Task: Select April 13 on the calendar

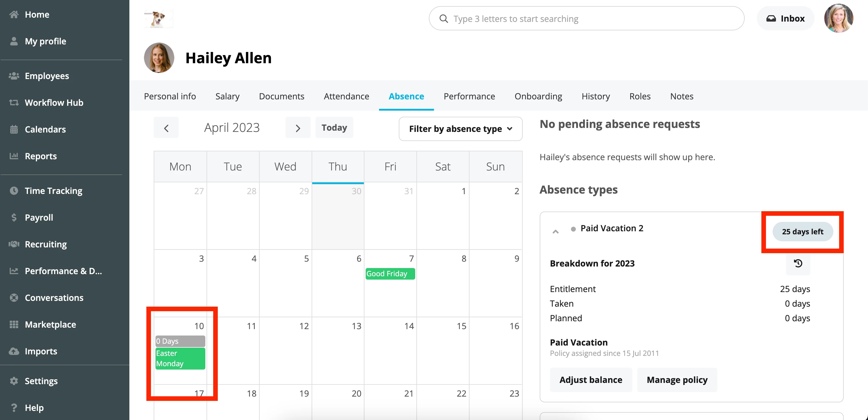Action: 338,351
